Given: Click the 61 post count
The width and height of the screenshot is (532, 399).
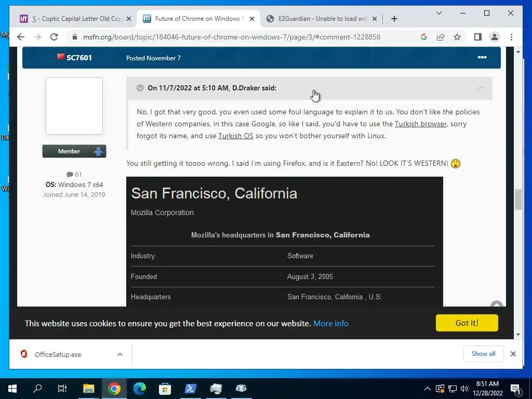Looking at the screenshot, I should click(x=74, y=175).
